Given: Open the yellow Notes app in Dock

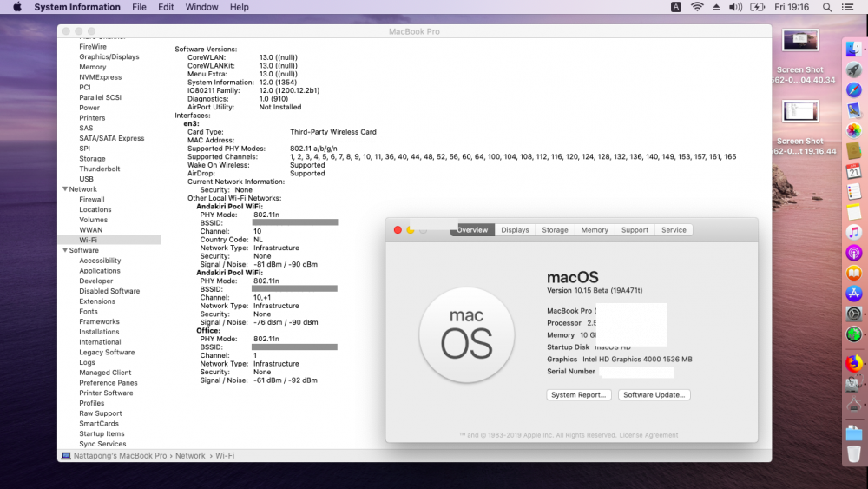Looking at the screenshot, I should pos(853,212).
